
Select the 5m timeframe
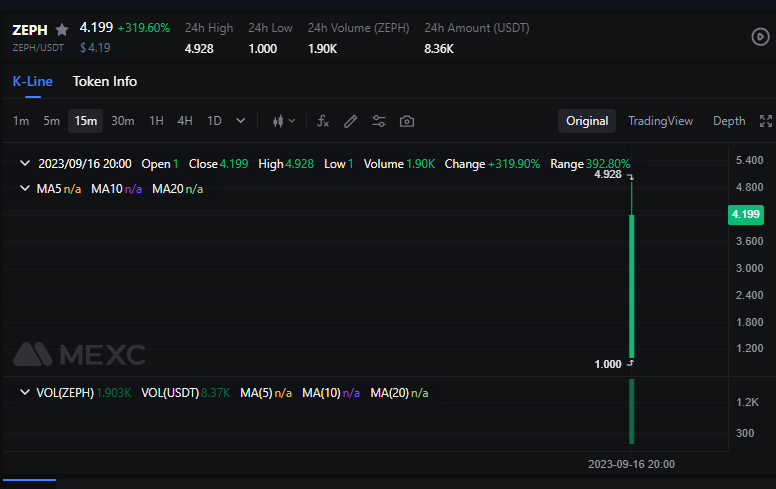pyautogui.click(x=51, y=121)
